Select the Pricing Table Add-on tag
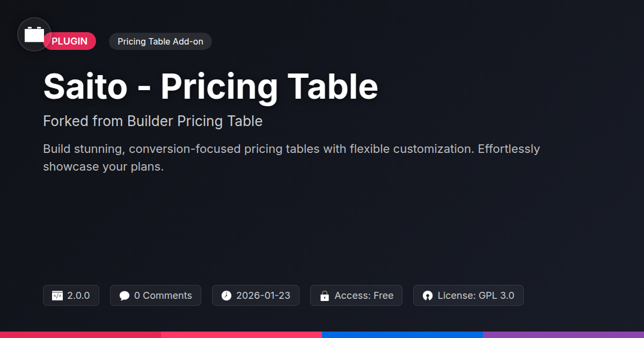This screenshot has width=644, height=338. click(x=160, y=41)
